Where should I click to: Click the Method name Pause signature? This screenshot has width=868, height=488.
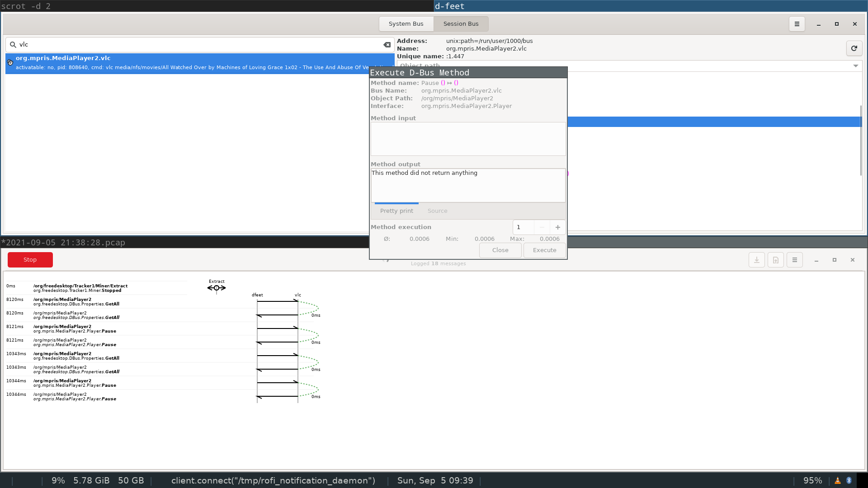[x=439, y=83]
